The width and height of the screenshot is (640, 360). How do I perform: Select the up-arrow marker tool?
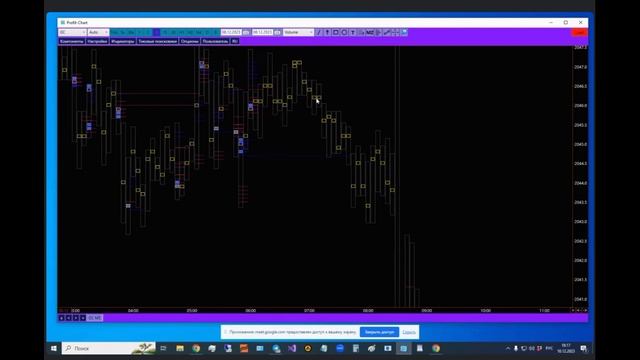point(327,32)
